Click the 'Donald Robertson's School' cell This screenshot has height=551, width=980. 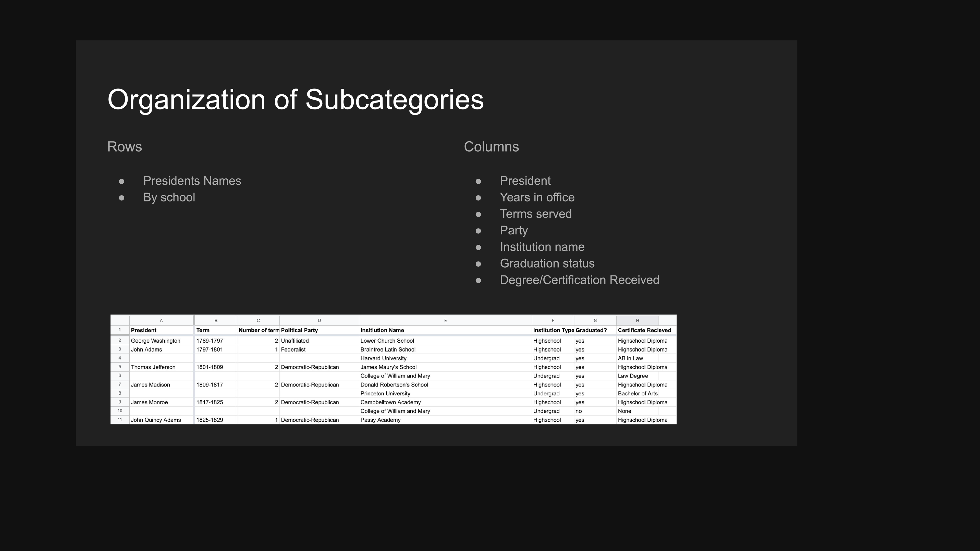click(446, 384)
